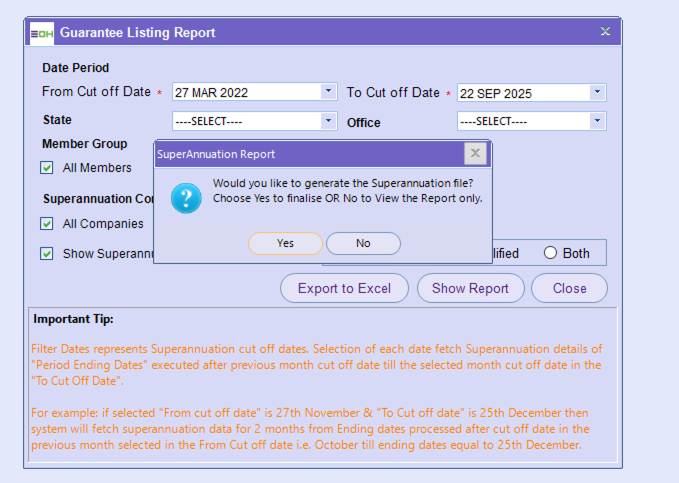Close the SuperAnnuation Report dialog
The image size is (679, 483).
point(475,153)
